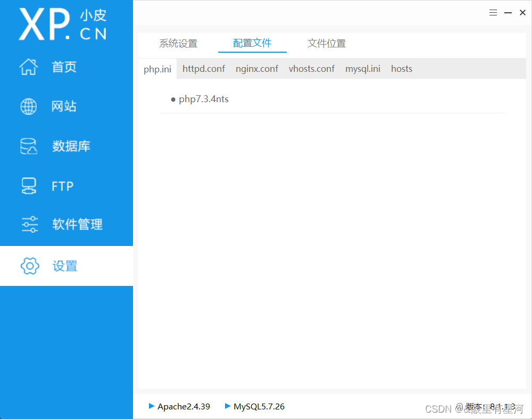The image size is (532, 419).
Task: Select the vhosts.conf sub-tab
Action: 311,69
